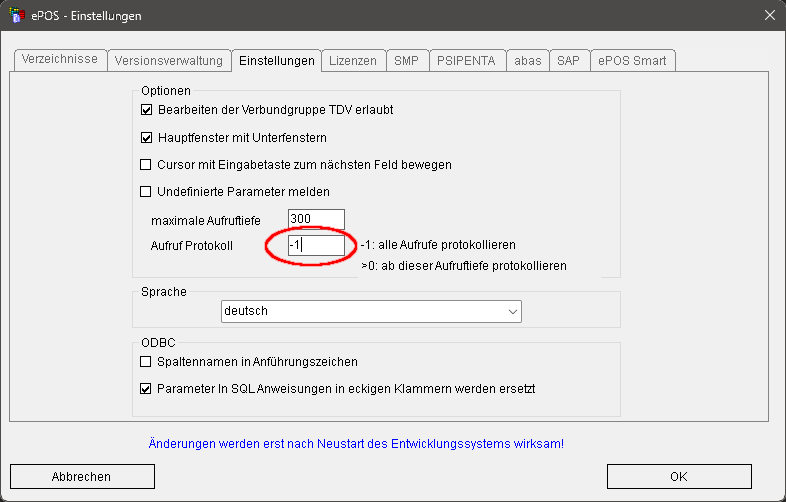Toggle Hauptfenster mit Unterfenstern checkbox
Screen dimensions: 786x502
pos(146,137)
